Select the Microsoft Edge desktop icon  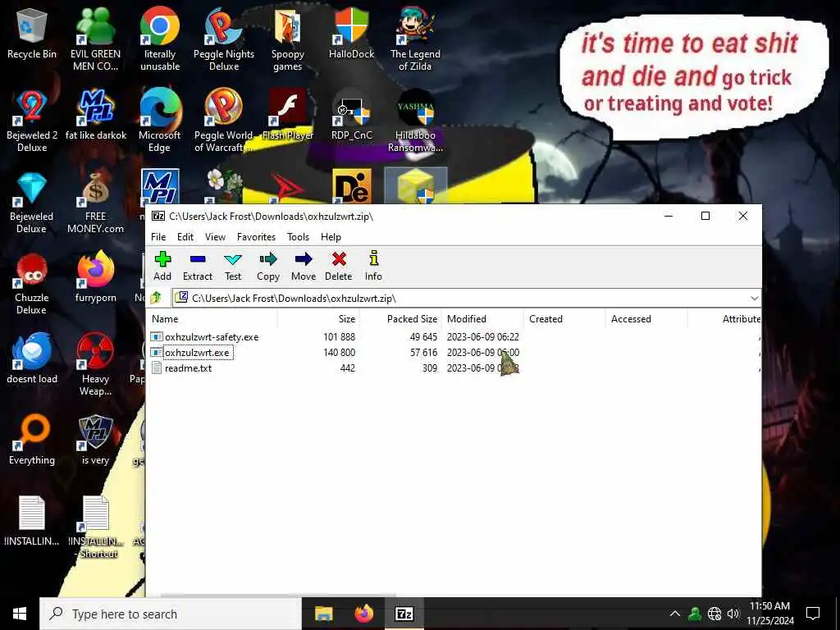tap(160, 121)
